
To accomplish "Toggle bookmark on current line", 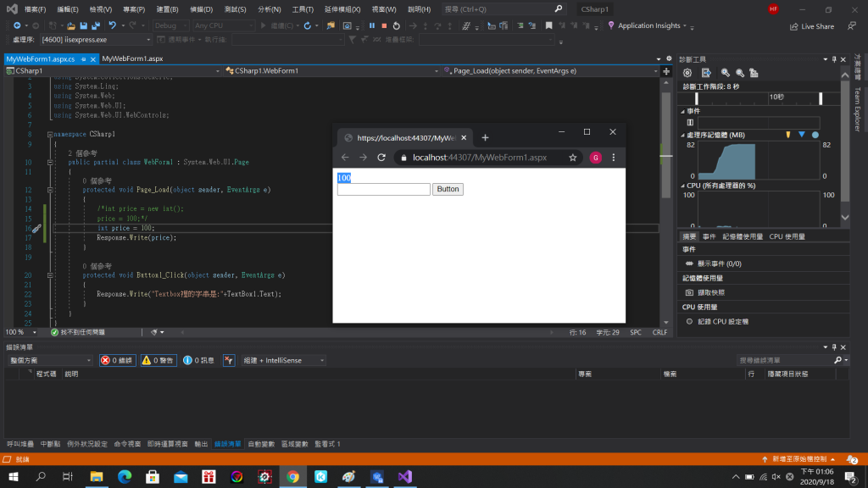I will (548, 25).
